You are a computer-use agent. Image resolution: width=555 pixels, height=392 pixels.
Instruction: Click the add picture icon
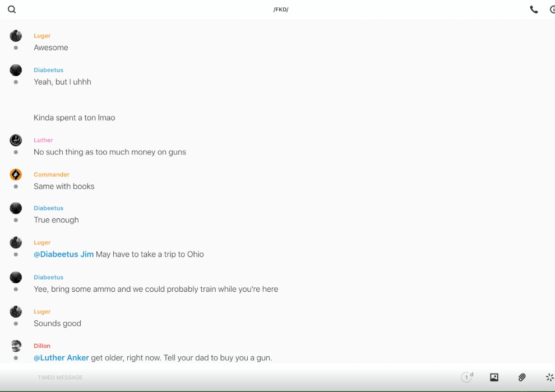pos(494,377)
